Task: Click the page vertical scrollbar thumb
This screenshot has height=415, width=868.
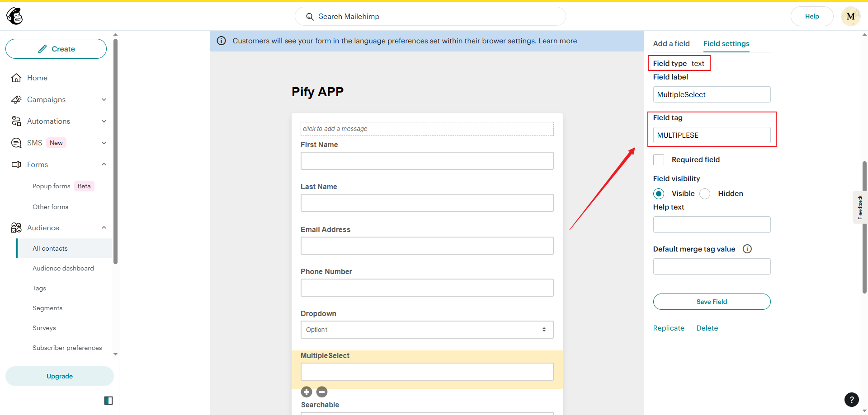Action: point(864,227)
